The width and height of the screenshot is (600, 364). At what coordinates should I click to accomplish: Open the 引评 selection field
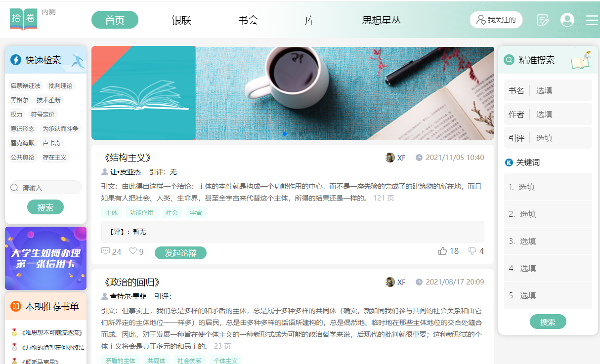(548, 138)
